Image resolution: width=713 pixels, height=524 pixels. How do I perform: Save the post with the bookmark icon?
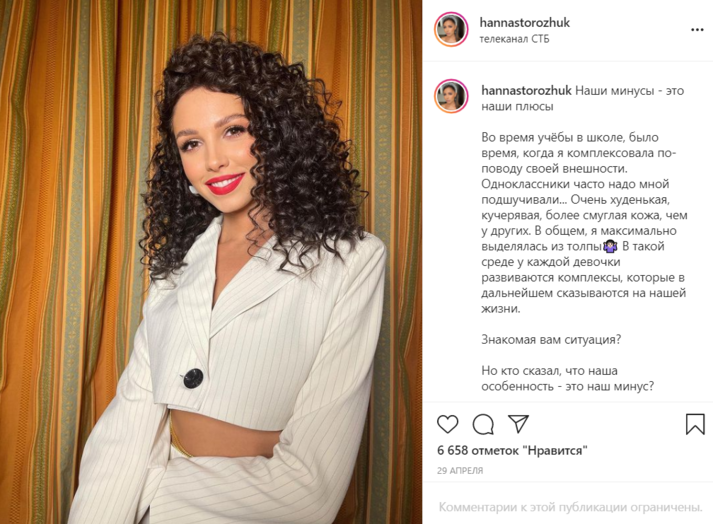tap(695, 423)
